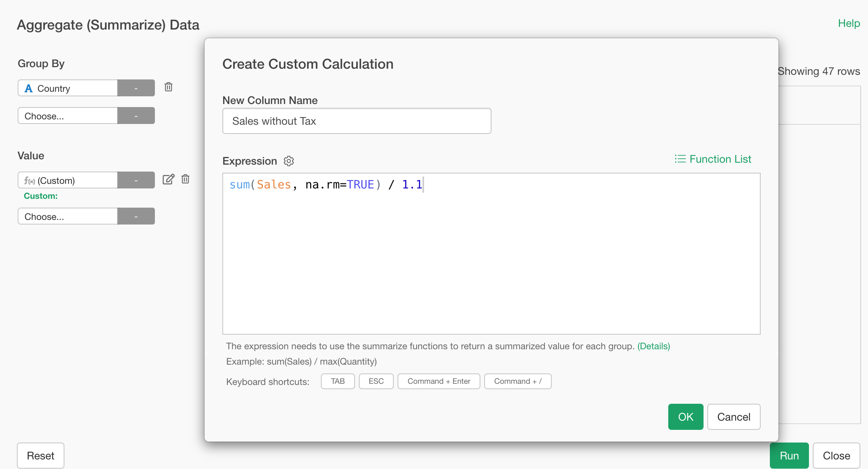Image resolution: width=868 pixels, height=469 pixels.
Task: Click the blue A icon on Country
Action: [28, 89]
